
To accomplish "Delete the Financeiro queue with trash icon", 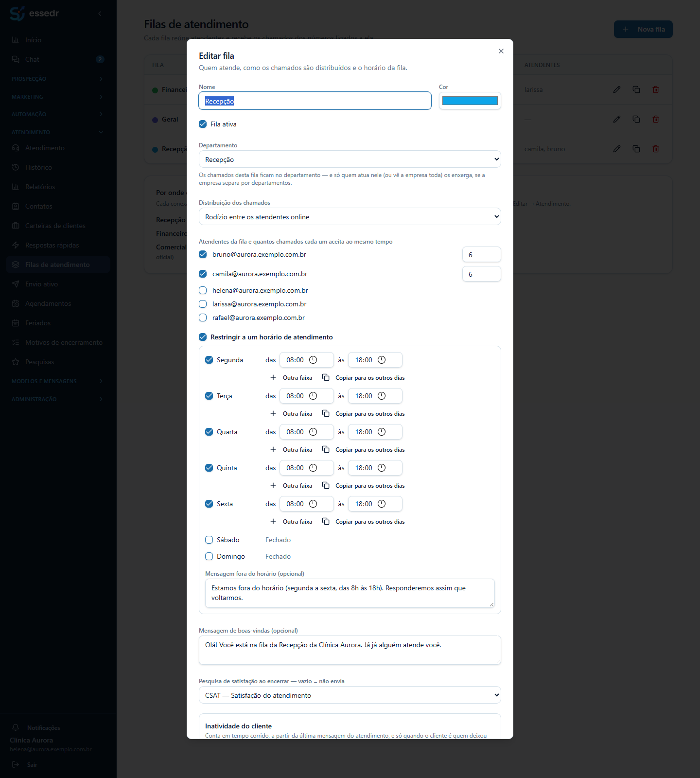I will pos(656,89).
